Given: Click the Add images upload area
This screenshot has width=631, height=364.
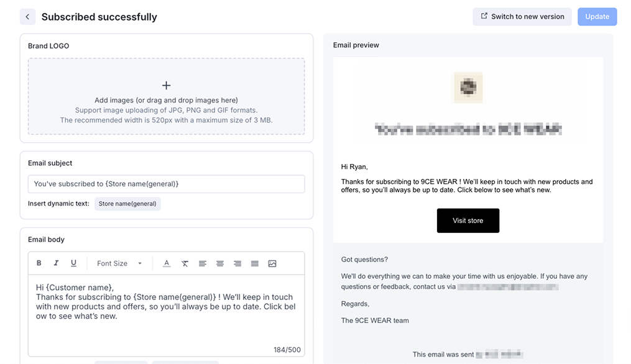Looking at the screenshot, I should pyautogui.click(x=166, y=96).
